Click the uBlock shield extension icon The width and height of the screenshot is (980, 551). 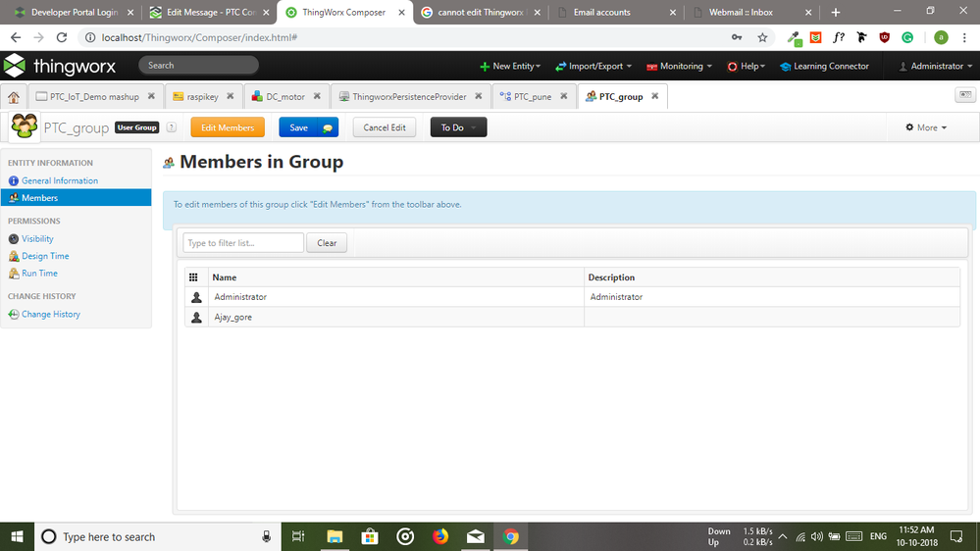point(885,37)
